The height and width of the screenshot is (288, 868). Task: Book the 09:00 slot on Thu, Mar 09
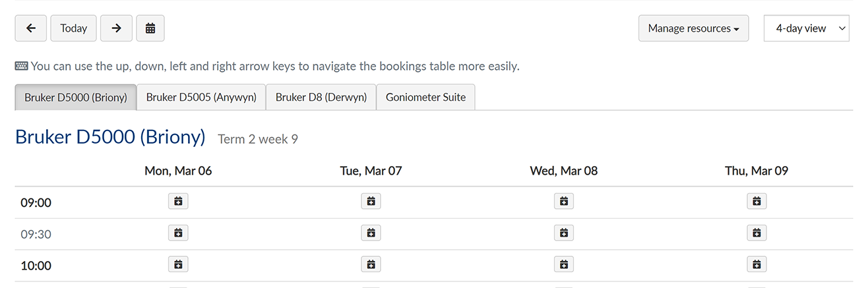pos(757,201)
